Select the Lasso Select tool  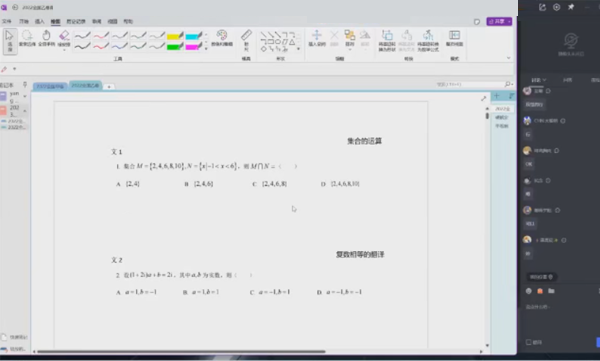[27, 39]
